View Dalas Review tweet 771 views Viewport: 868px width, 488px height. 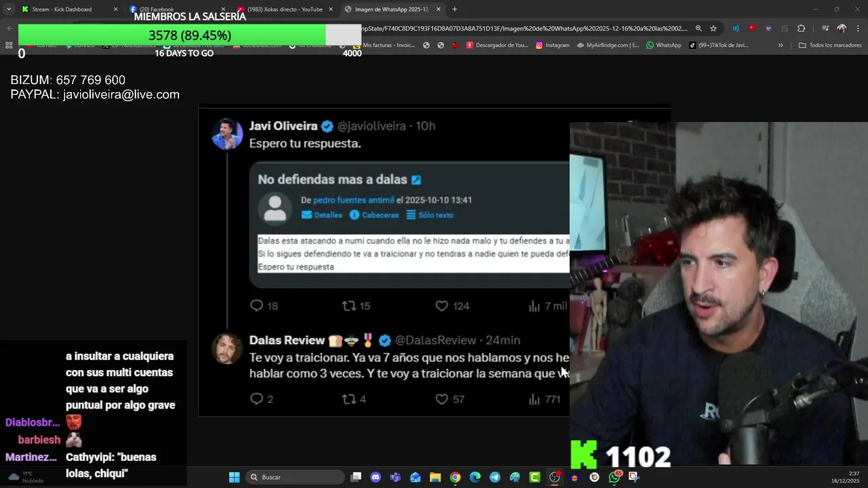(x=545, y=399)
